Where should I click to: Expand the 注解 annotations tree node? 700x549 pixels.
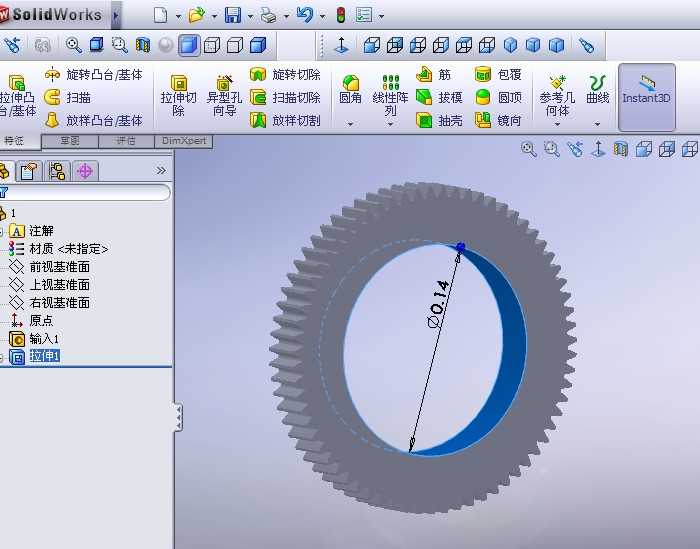3,231
